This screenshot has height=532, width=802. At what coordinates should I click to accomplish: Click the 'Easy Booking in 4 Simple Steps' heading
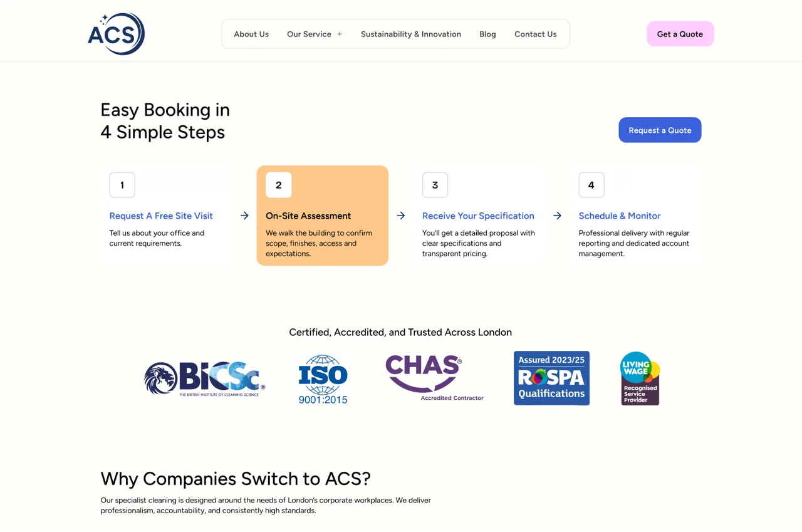click(165, 121)
